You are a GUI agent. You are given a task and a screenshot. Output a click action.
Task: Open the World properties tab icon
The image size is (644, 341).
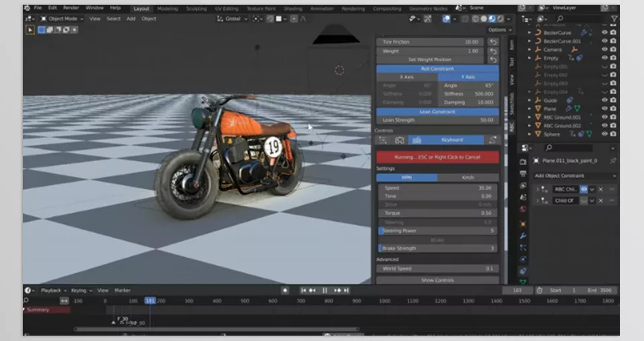pyautogui.click(x=523, y=209)
